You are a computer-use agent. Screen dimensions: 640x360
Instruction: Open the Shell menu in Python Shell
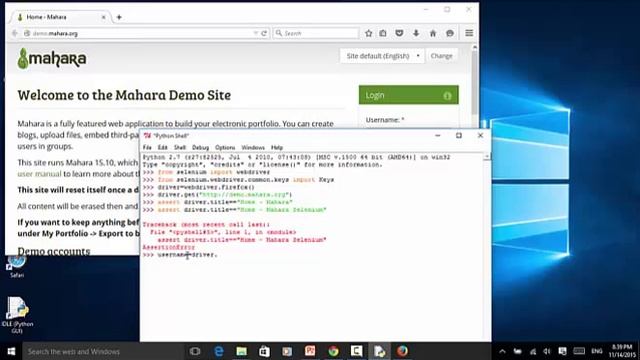[180, 147]
